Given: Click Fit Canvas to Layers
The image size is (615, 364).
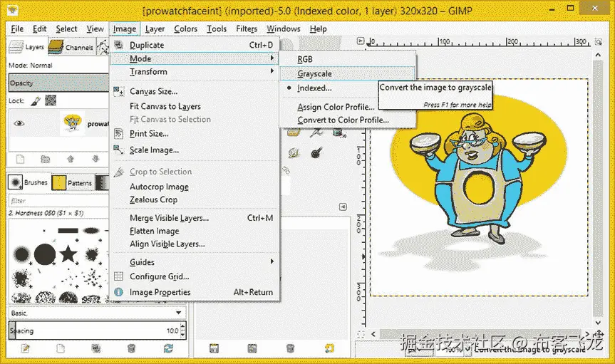Looking at the screenshot, I should pos(165,106).
